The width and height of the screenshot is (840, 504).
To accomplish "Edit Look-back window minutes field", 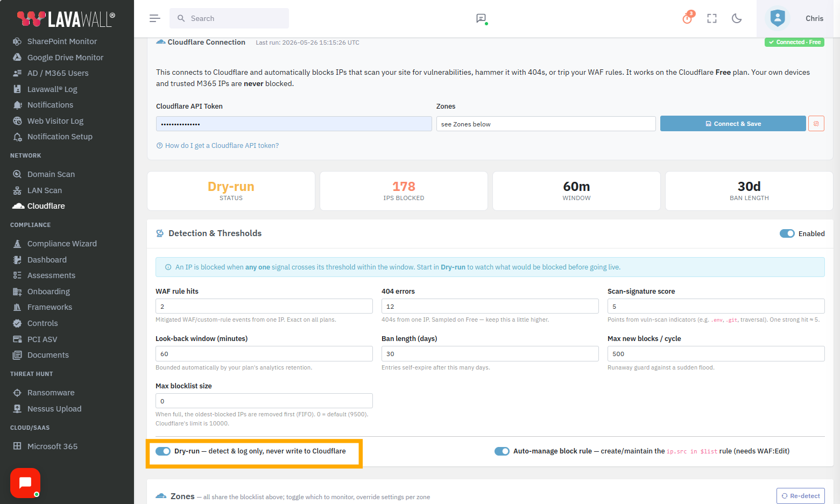I will 264,353.
